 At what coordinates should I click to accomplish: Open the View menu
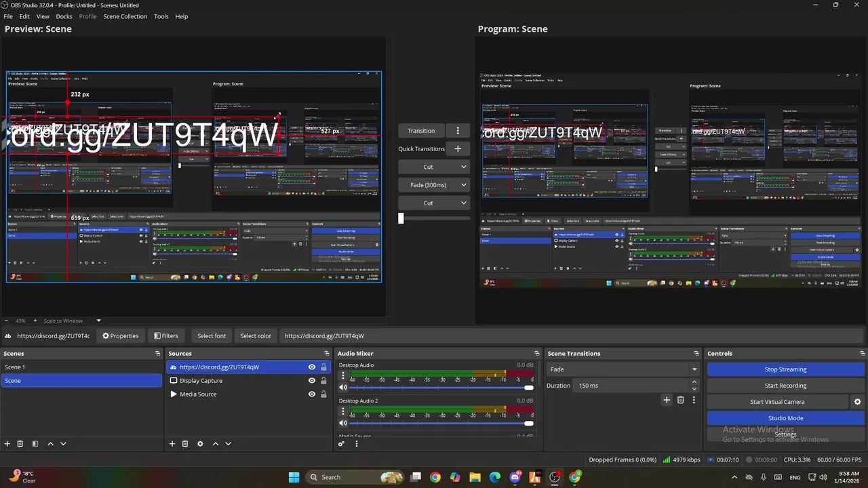(x=43, y=16)
